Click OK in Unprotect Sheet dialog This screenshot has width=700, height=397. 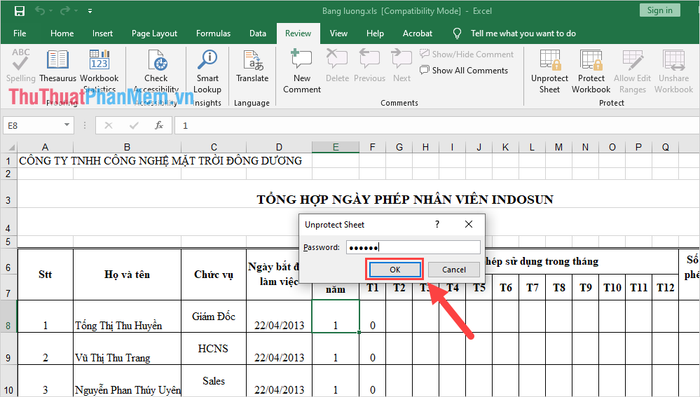[395, 269]
